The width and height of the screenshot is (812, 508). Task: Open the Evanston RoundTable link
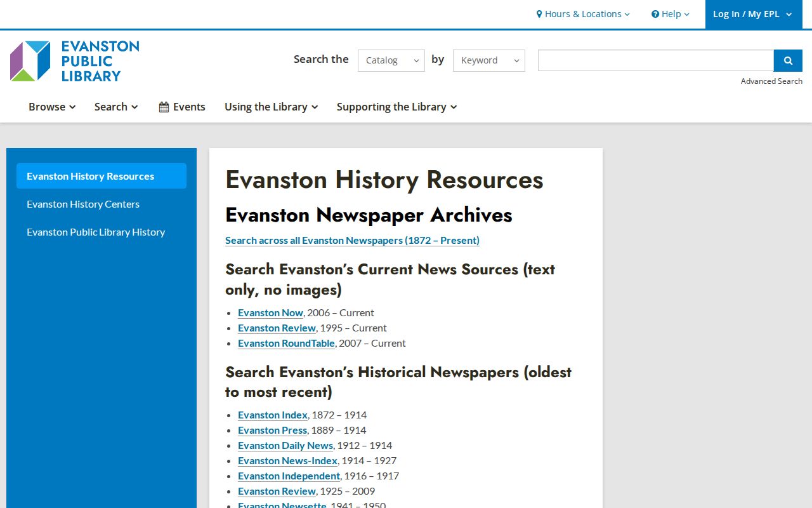click(x=286, y=343)
